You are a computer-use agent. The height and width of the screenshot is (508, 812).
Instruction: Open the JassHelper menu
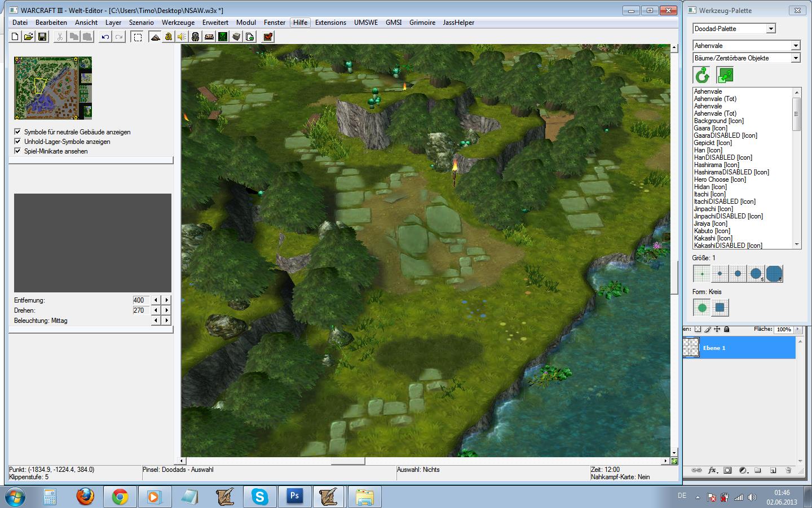tap(459, 23)
